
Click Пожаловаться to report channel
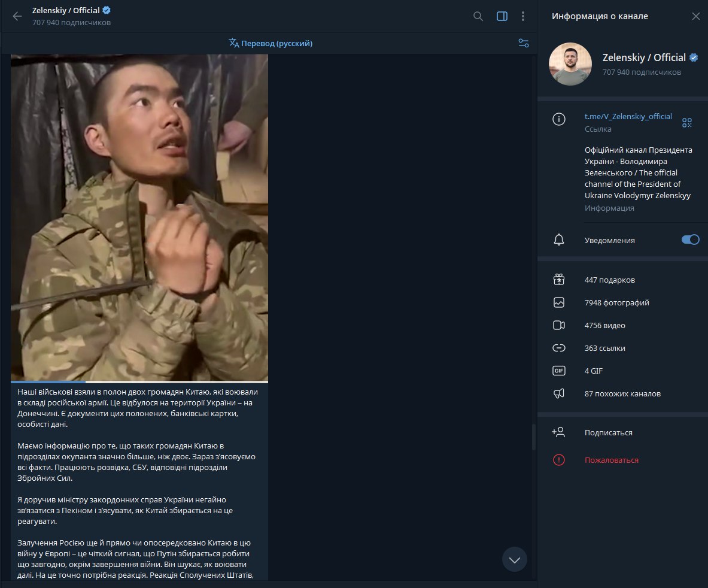(611, 460)
